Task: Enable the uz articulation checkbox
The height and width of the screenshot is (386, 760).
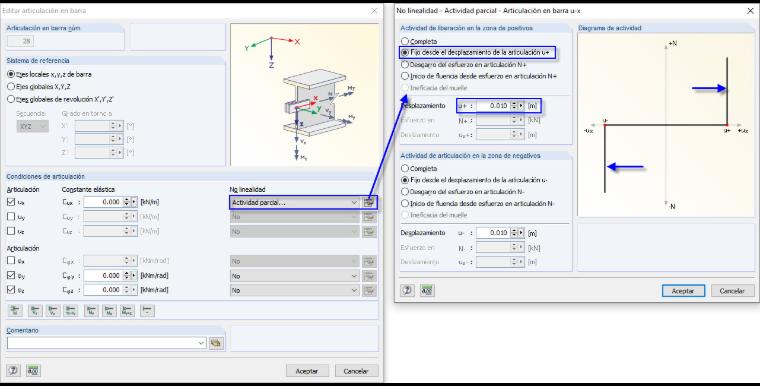Action: 11,231
